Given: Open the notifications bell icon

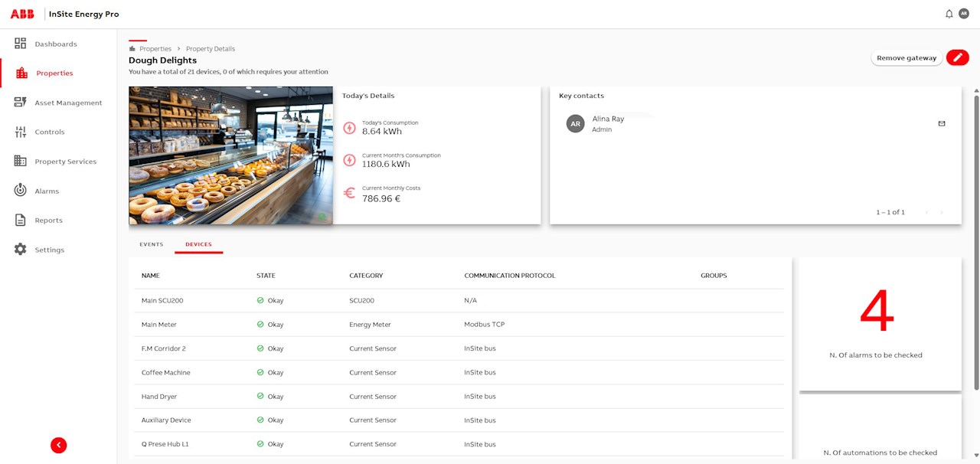Looking at the screenshot, I should point(949,14).
